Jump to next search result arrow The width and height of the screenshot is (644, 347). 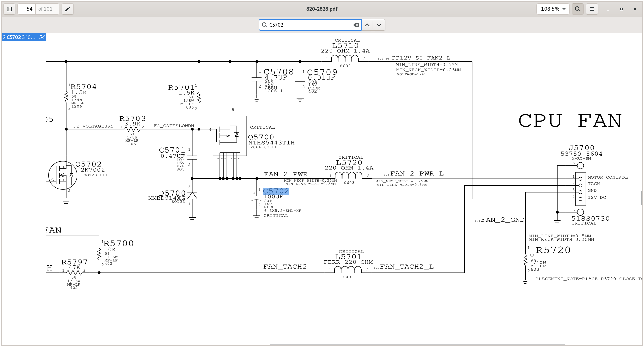pos(379,25)
